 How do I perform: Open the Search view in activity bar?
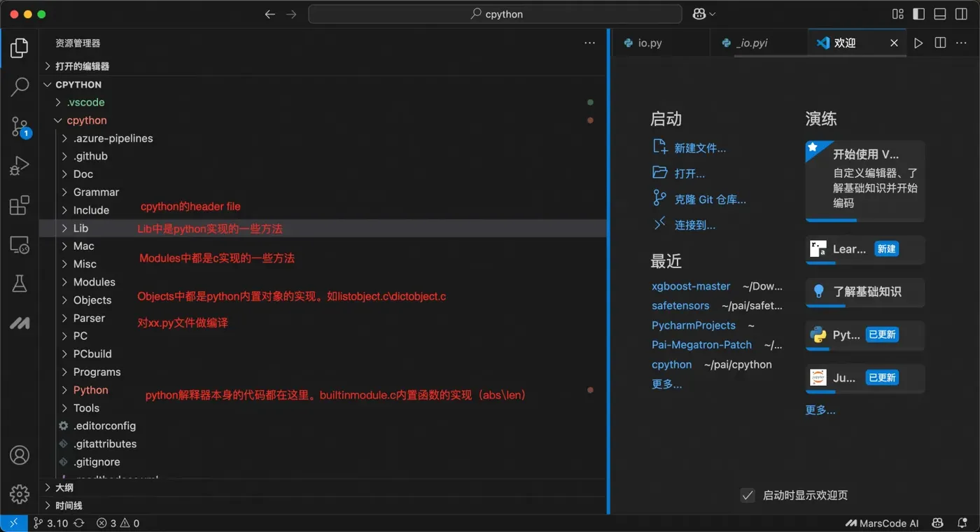(20, 87)
